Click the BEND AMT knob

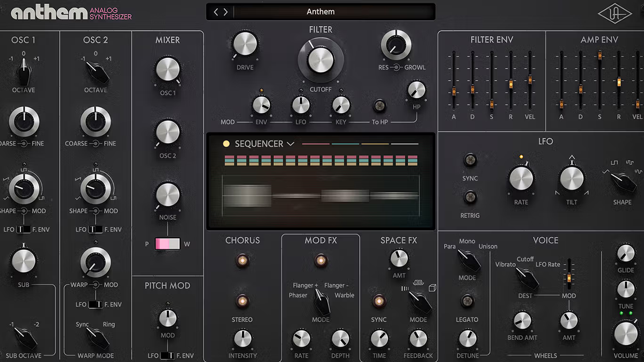pyautogui.click(x=522, y=321)
